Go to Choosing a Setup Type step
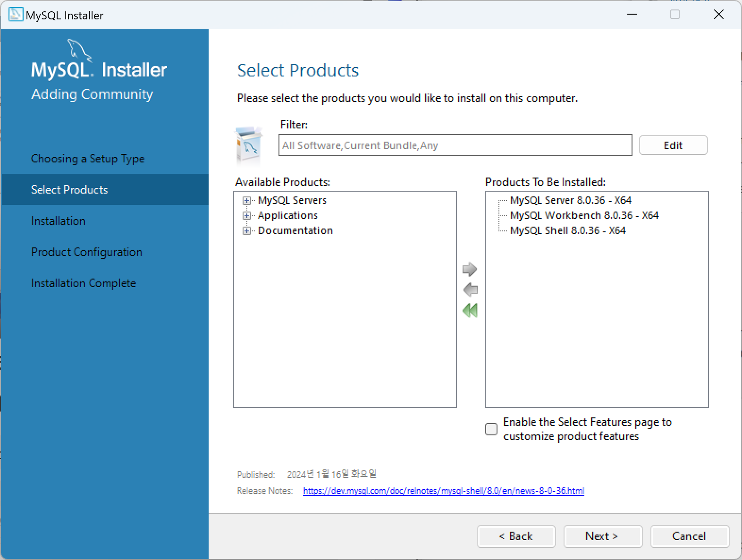Image resolution: width=742 pixels, height=560 pixels. 88,159
